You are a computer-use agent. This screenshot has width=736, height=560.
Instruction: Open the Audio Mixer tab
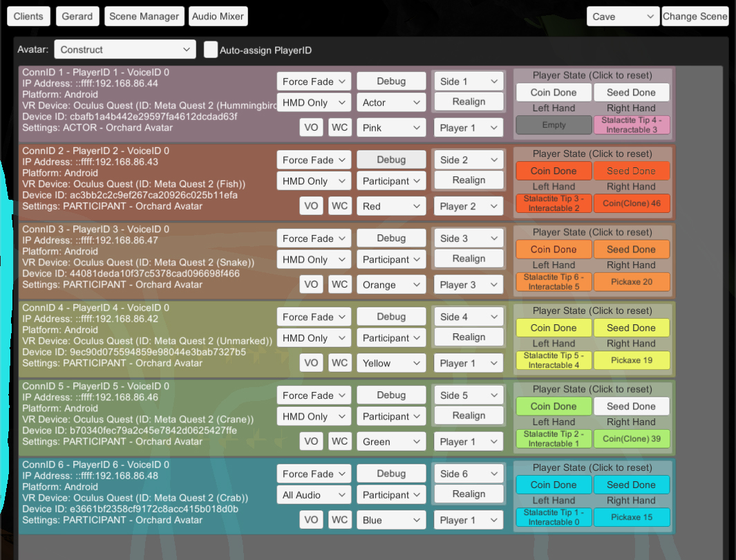(x=218, y=17)
